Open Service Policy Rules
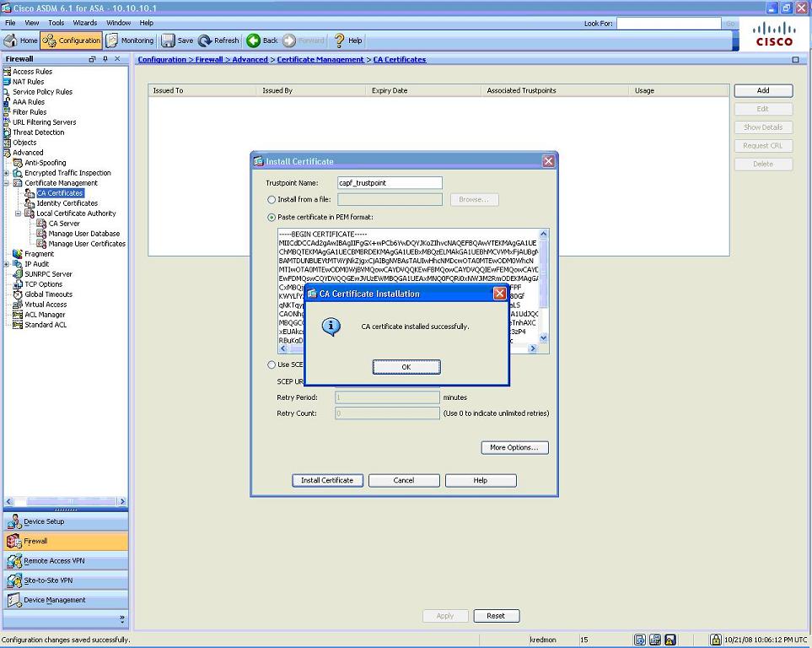The width and height of the screenshot is (812, 648). (x=42, y=92)
